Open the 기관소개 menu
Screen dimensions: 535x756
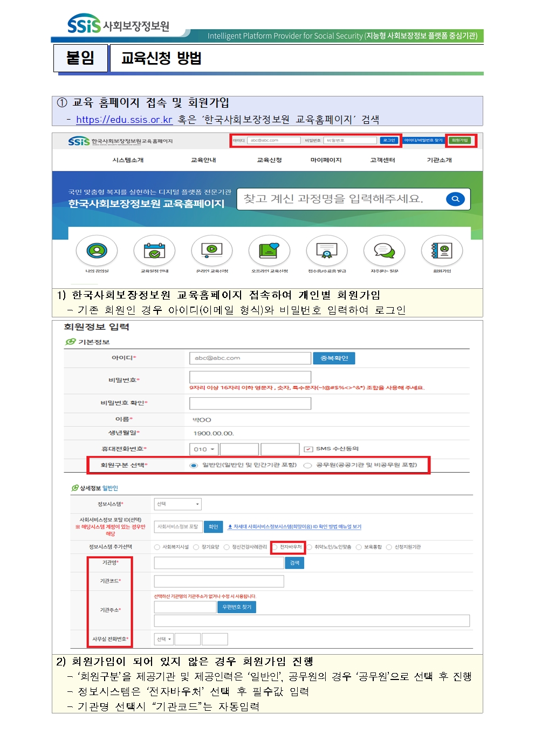point(439,160)
